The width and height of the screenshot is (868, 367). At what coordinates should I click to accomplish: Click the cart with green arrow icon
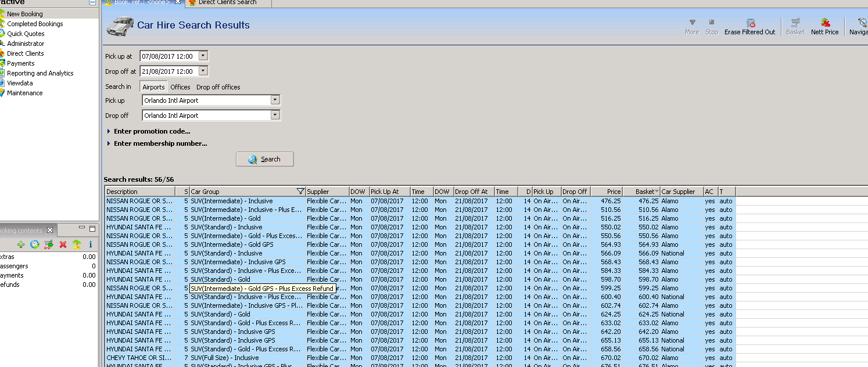(49, 244)
